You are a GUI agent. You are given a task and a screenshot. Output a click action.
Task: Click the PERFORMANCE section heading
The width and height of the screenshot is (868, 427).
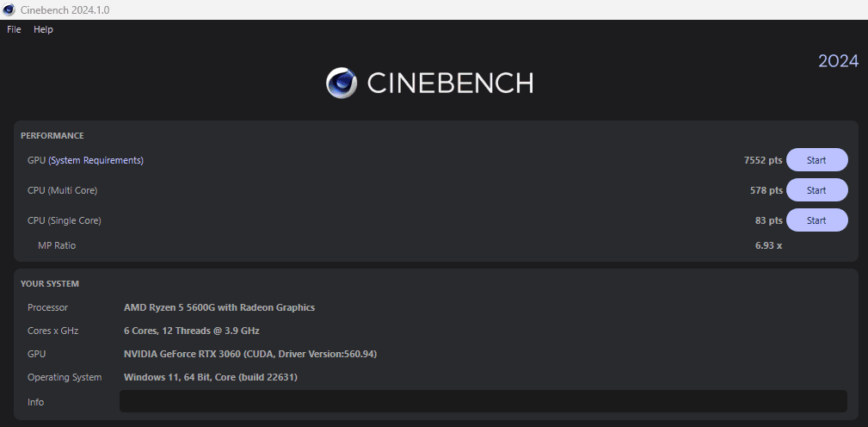(x=52, y=136)
